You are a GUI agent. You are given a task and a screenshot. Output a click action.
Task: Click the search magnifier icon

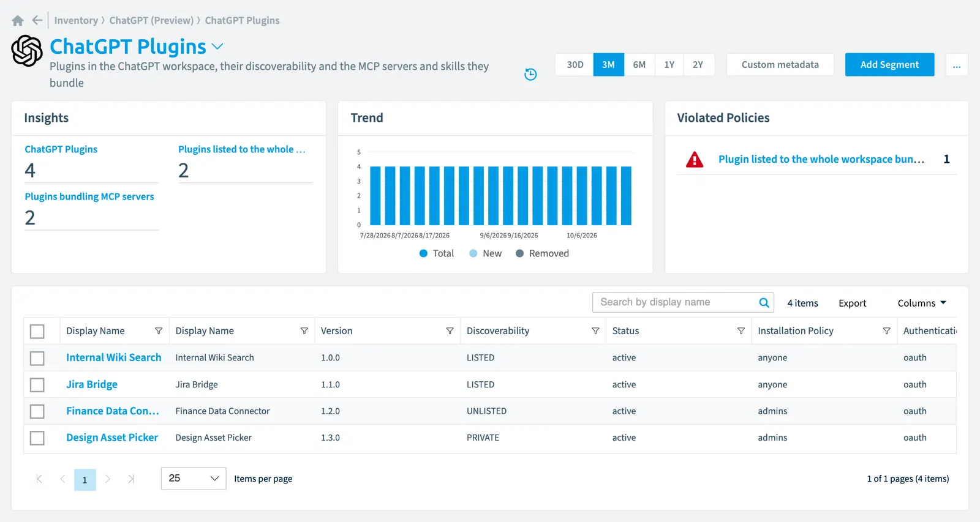tap(764, 302)
